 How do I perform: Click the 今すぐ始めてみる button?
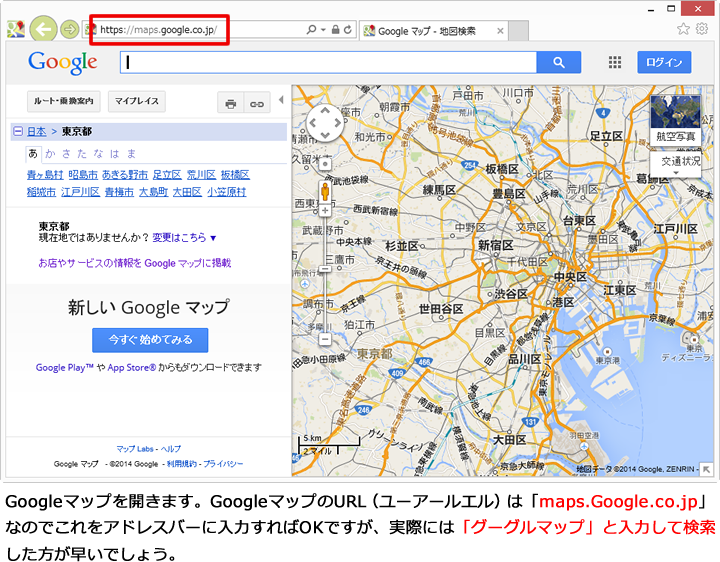point(150,340)
